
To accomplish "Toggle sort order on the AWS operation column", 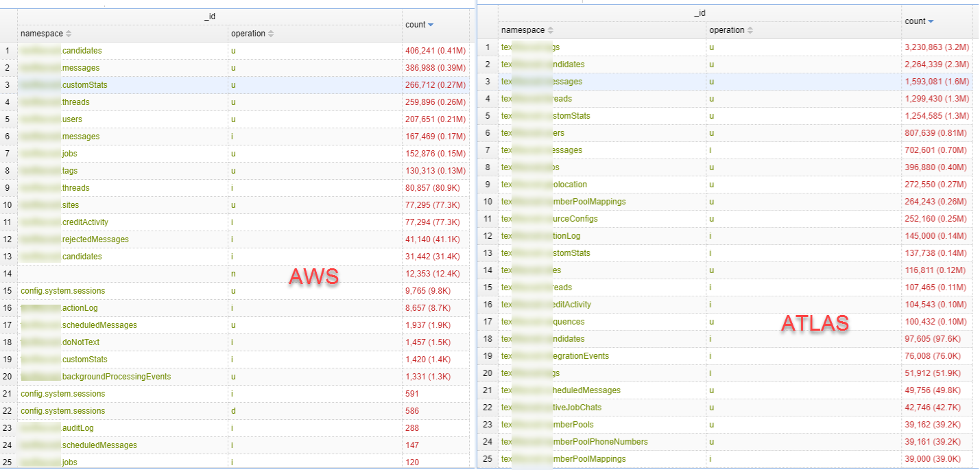I will tap(247, 33).
